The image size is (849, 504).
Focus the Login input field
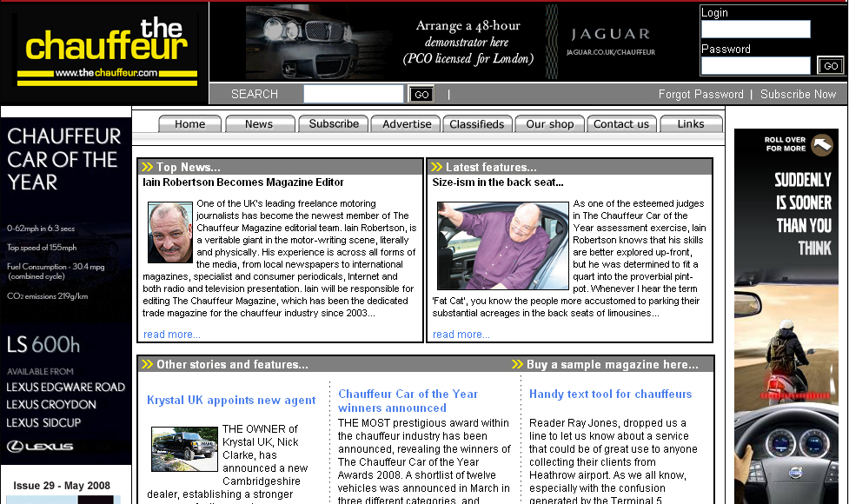(x=755, y=30)
